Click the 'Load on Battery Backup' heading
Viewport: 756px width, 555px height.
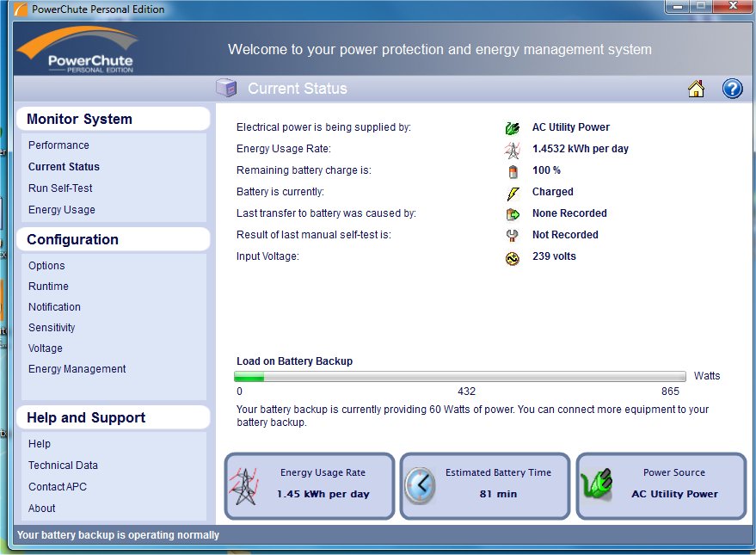pos(294,361)
